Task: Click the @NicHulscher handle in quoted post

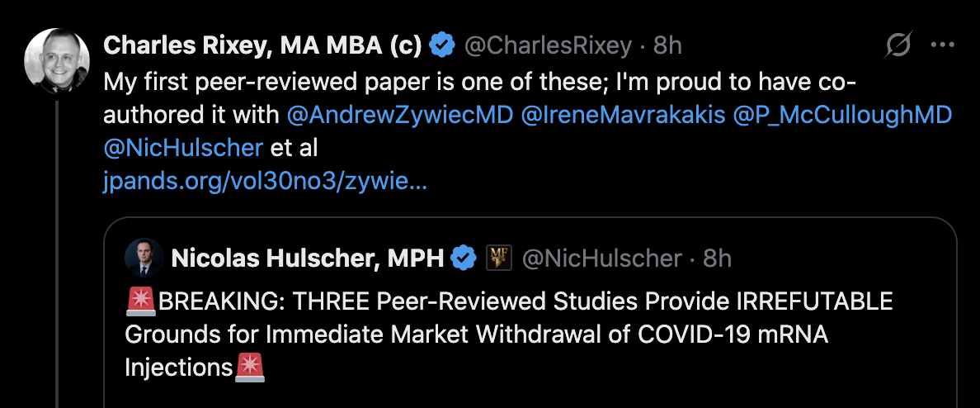Action: tap(602, 259)
